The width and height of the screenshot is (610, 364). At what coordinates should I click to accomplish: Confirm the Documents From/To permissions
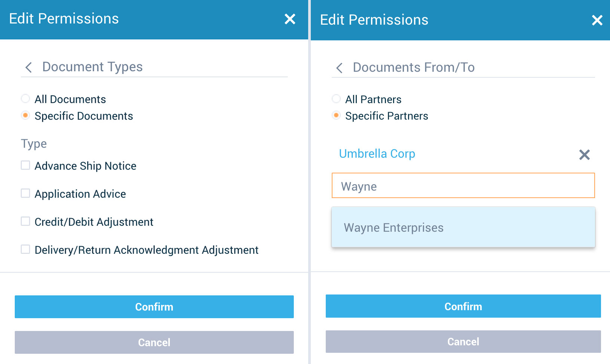463,306
